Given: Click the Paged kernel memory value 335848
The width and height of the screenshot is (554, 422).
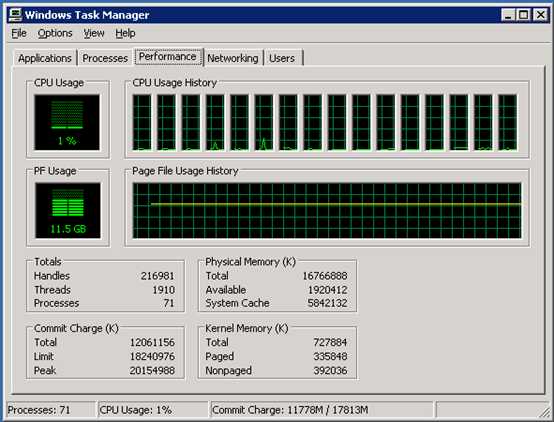Looking at the screenshot, I should point(330,356).
